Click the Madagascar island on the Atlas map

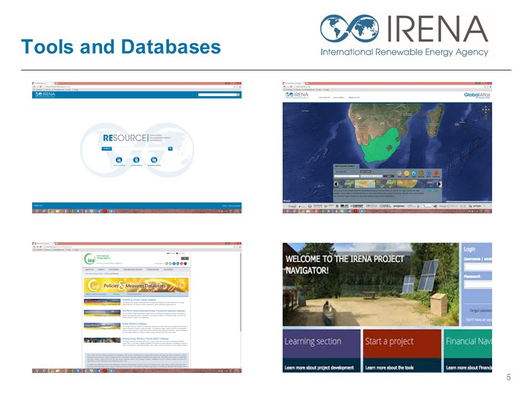pyautogui.click(x=436, y=120)
